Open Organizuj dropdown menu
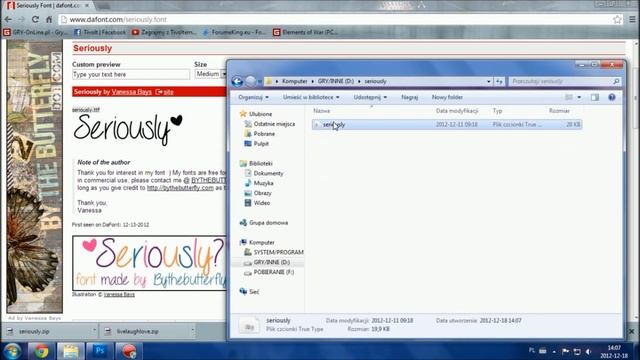Viewport: 640px width, 360px height. [253, 97]
